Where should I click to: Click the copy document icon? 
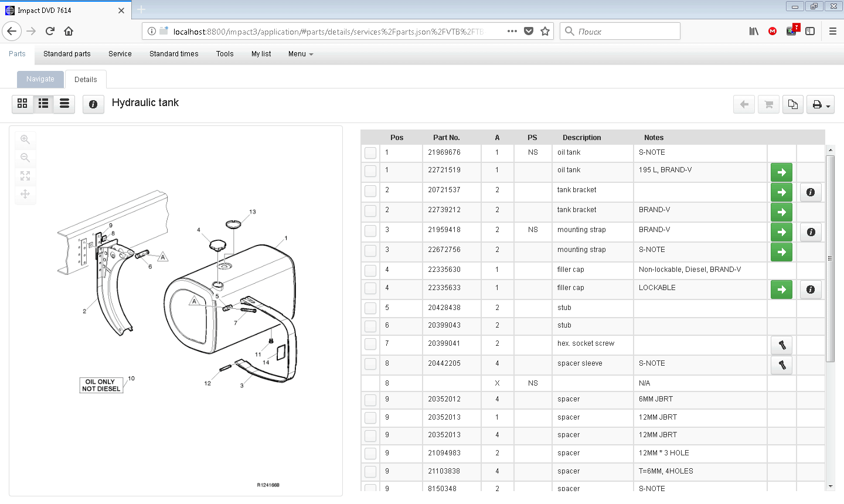click(x=793, y=104)
